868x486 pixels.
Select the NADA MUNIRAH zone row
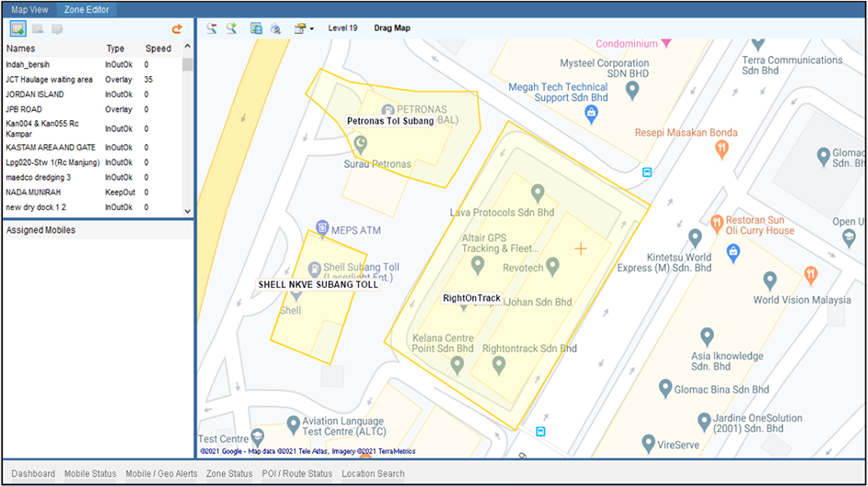tap(93, 193)
